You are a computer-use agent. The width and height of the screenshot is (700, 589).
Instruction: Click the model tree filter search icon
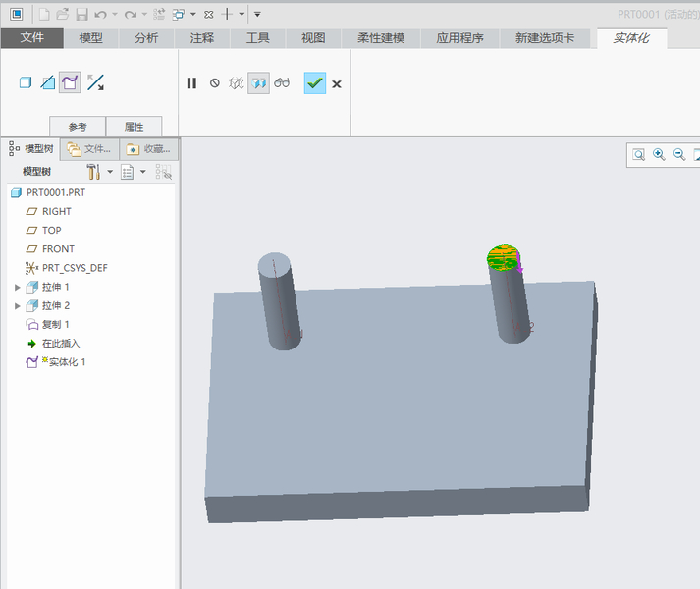(163, 172)
